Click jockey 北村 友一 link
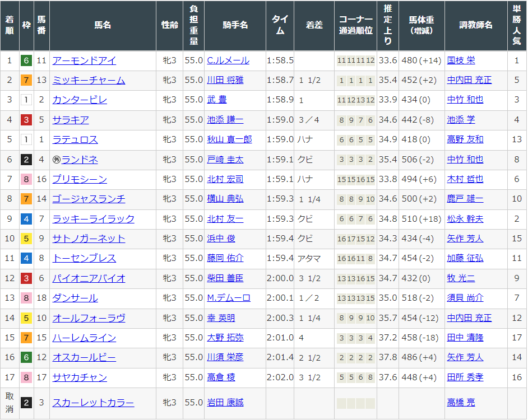 click(225, 219)
